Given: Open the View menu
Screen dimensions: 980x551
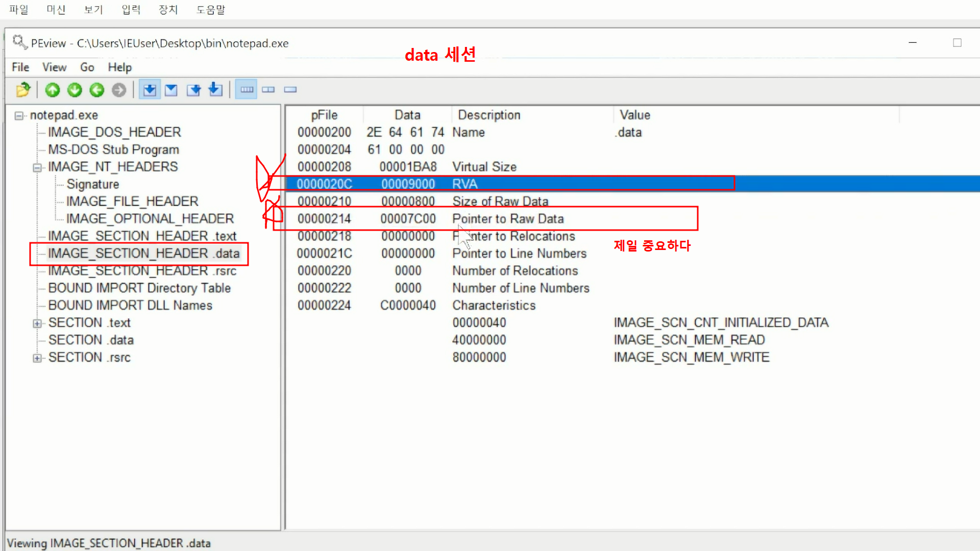Looking at the screenshot, I should (x=54, y=67).
